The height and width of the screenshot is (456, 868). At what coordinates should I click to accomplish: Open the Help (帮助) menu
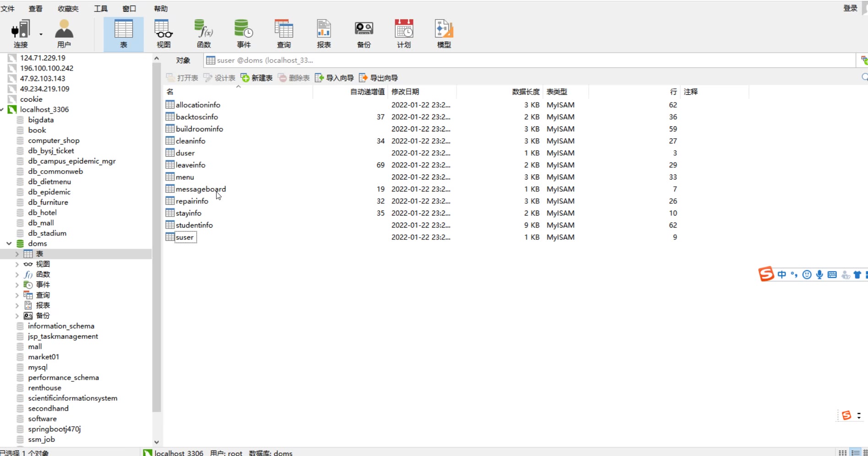pos(161,9)
